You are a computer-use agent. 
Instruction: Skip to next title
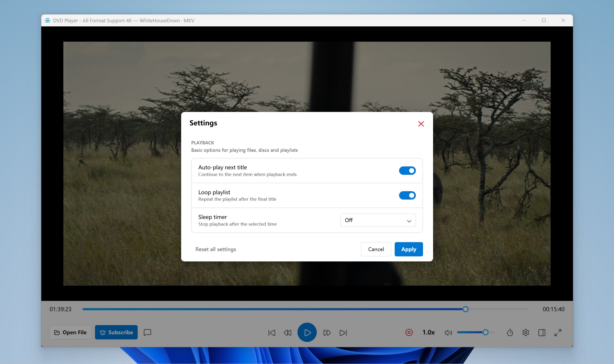click(343, 333)
